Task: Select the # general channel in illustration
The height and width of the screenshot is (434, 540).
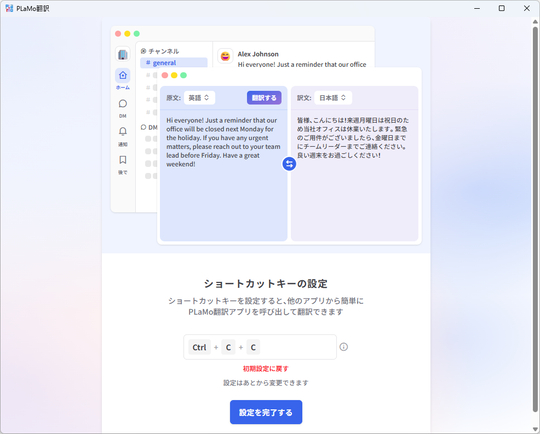Action: tap(174, 63)
